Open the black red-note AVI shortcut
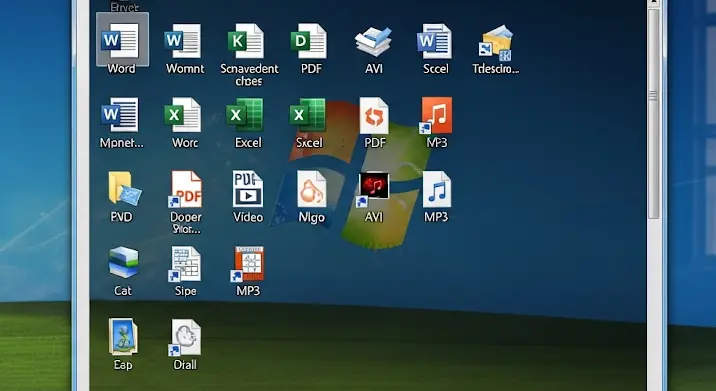This screenshot has height=391, width=716. (x=373, y=189)
